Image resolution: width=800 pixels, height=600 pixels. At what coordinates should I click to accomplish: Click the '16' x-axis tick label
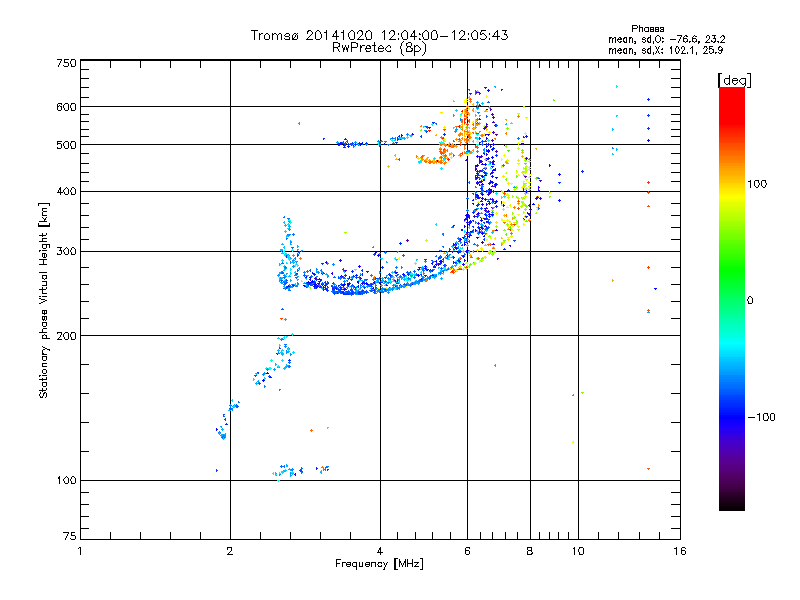pos(680,551)
